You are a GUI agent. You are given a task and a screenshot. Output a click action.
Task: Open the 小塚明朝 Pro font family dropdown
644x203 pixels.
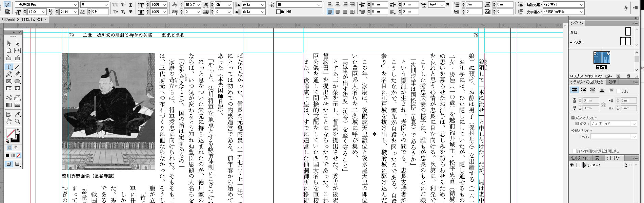click(76, 5)
